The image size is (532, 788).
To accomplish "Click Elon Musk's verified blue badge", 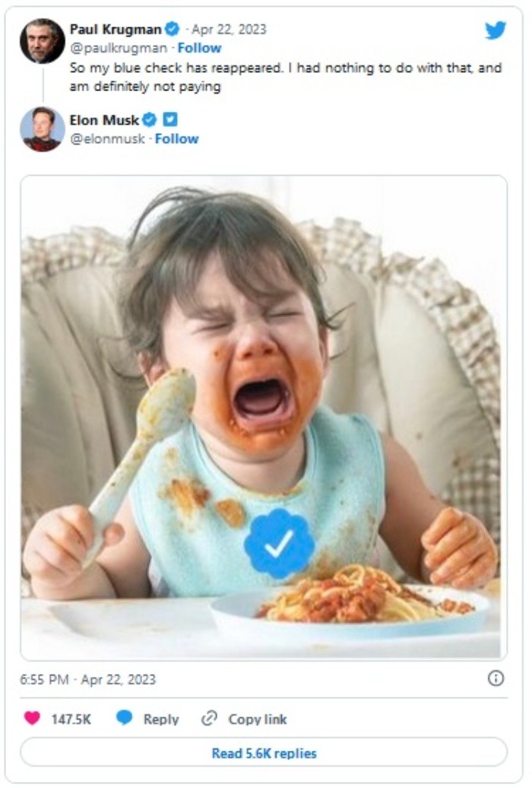I will 150,119.
